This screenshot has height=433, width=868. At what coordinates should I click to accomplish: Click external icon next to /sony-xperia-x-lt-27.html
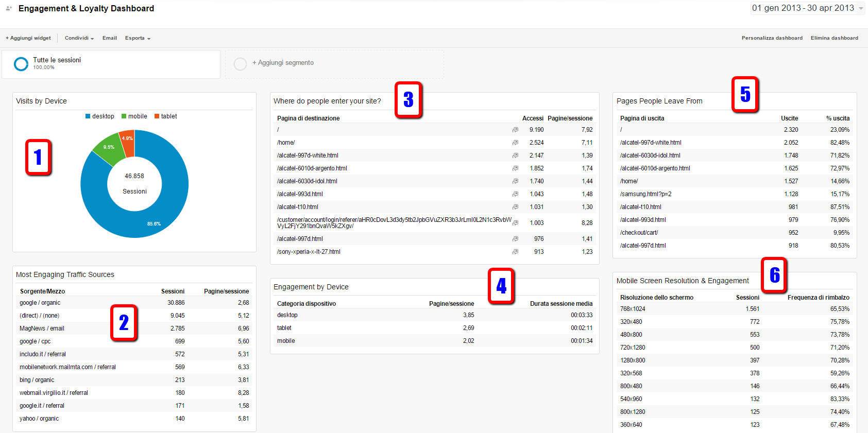tap(515, 252)
